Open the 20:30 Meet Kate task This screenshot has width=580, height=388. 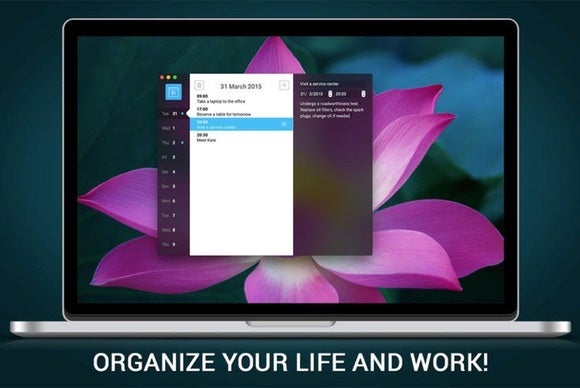241,138
